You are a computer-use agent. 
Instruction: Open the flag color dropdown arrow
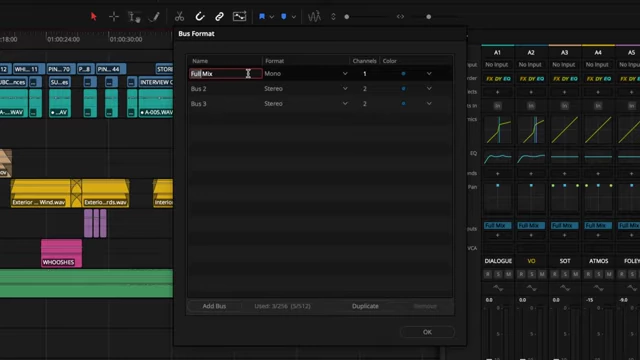pyautogui.click(x=271, y=17)
